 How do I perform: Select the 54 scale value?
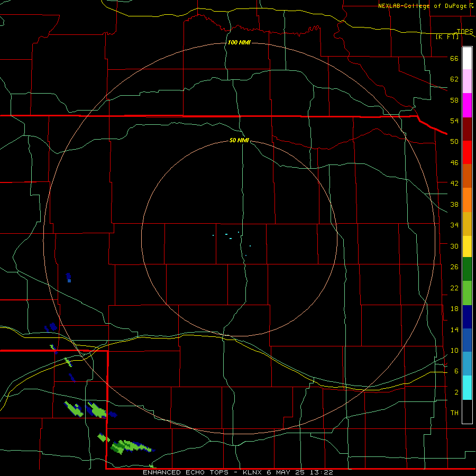(x=454, y=121)
